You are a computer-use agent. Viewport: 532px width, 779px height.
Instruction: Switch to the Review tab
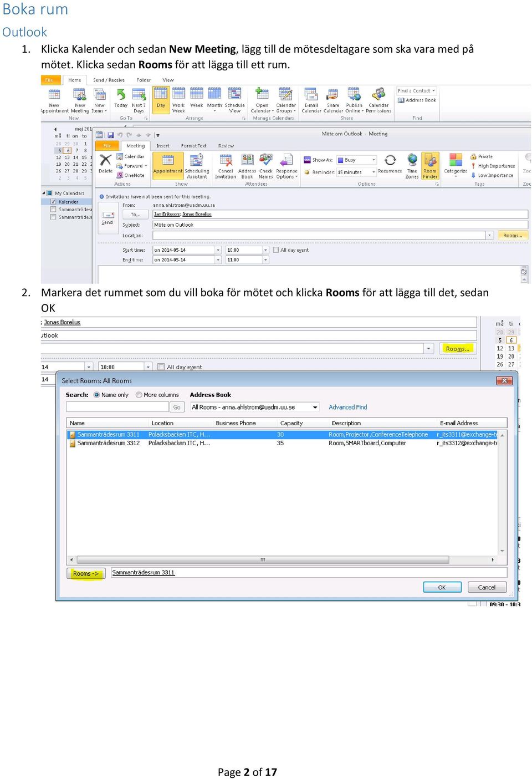226,146
